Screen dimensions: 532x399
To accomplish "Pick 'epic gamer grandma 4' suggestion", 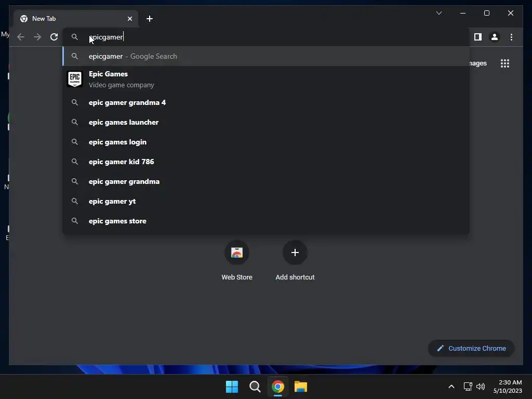I will [x=266, y=102].
